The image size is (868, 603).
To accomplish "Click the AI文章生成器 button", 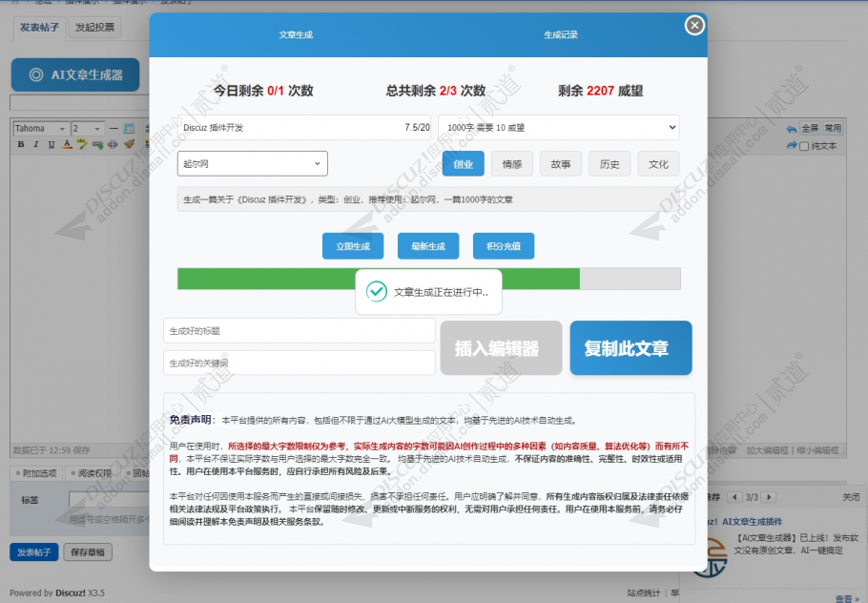I will pos(75,74).
